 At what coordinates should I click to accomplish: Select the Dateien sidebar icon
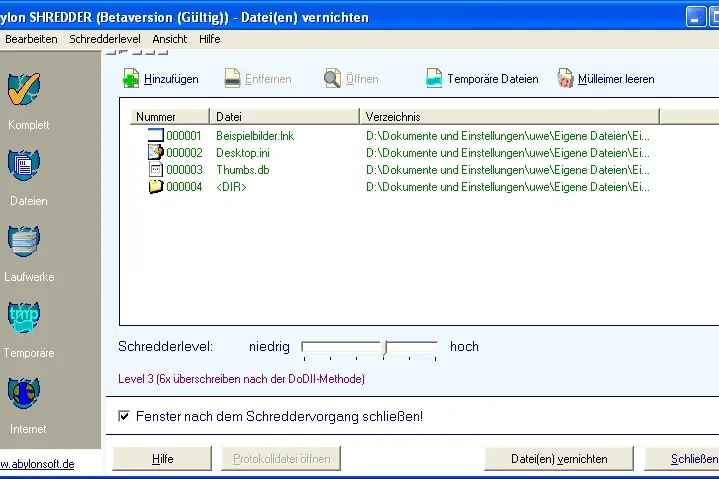pos(24,165)
